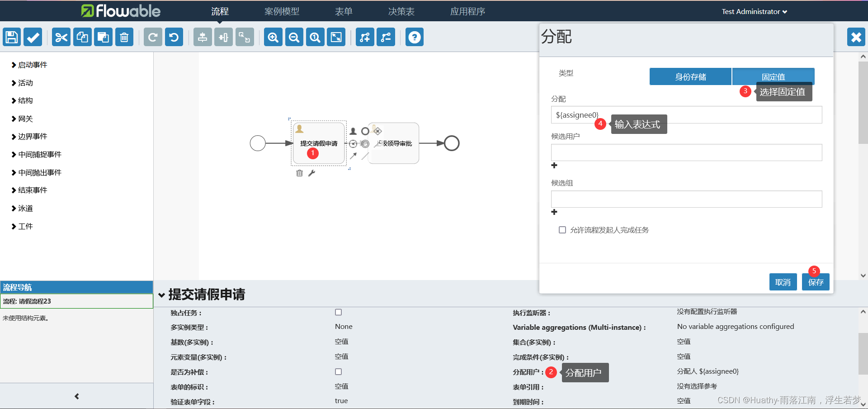Expand the 中间捕捉事件 palette group

37,154
